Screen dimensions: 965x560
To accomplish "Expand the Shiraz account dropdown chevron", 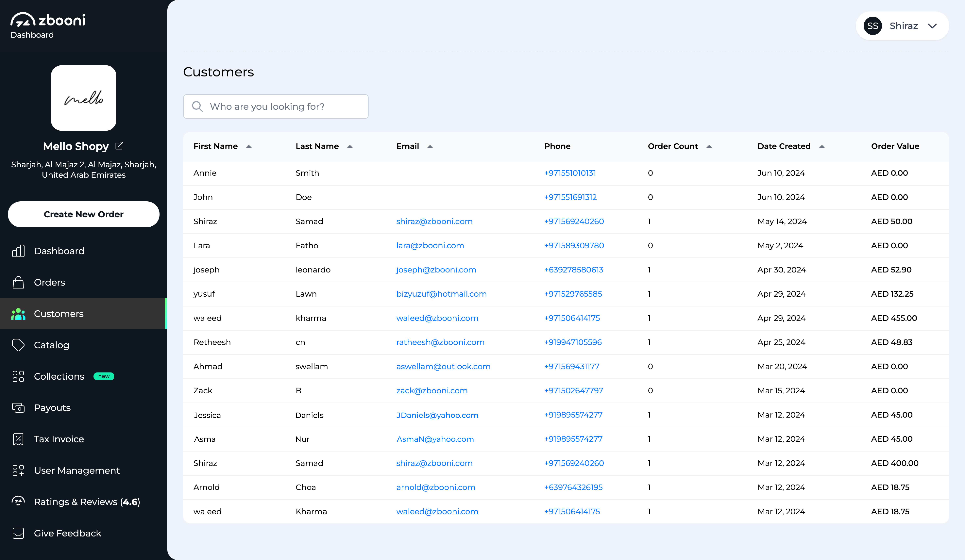I will click(932, 26).
